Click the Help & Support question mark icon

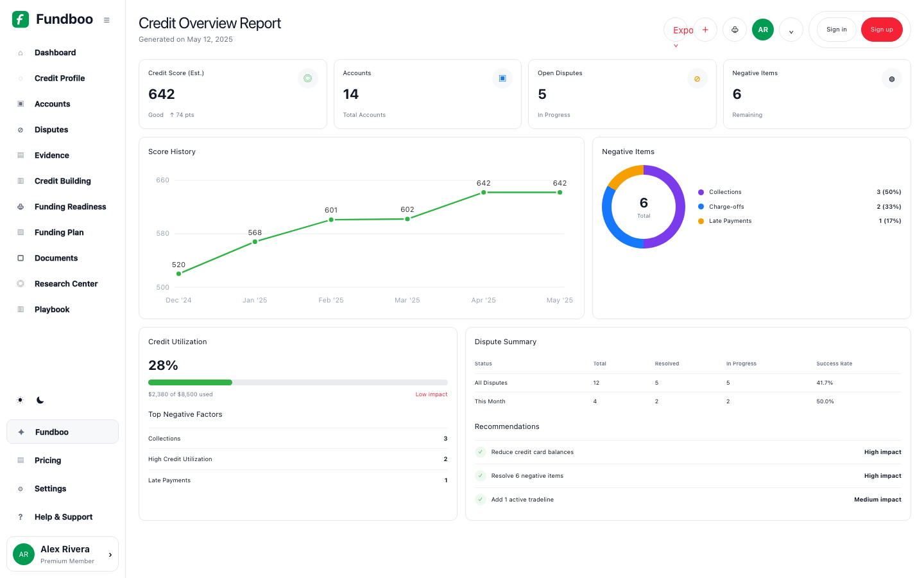pyautogui.click(x=21, y=517)
